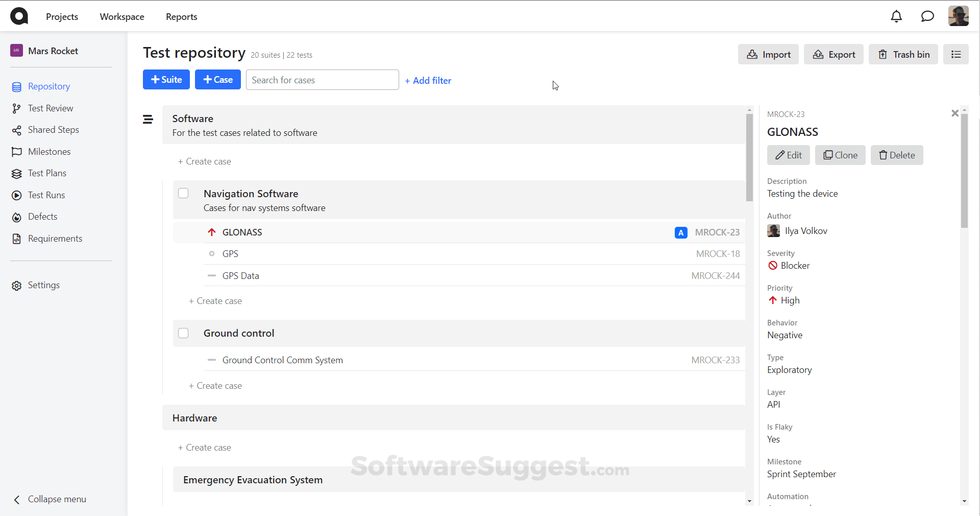Screen dimensions: 980x516
Task: Open Add filter options
Action: point(428,80)
